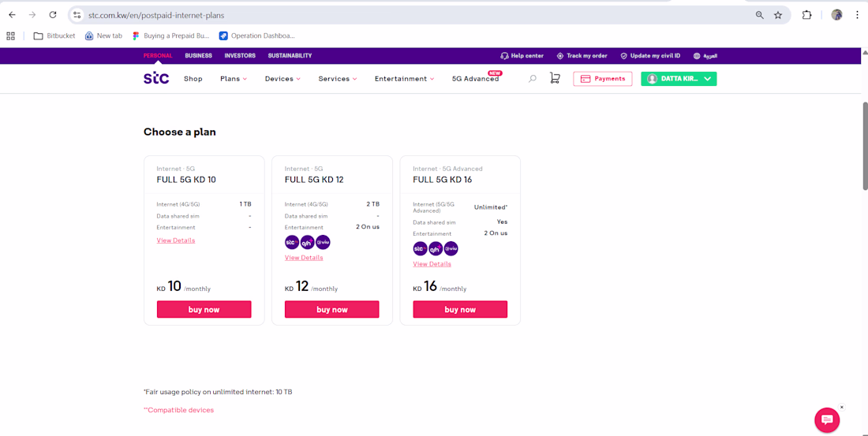Open the DATTA KIR account dropdown
The image size is (868, 436).
(679, 79)
